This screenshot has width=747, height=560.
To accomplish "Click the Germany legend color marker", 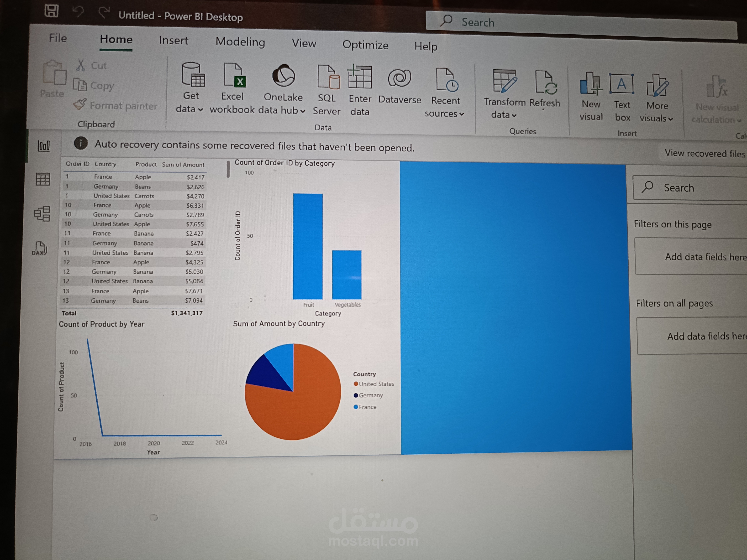I will [356, 395].
